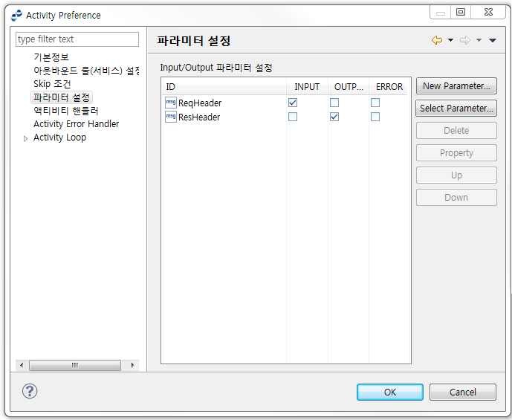Select Activity Error Handler page
Screen dimensions: 512x420
pos(76,124)
